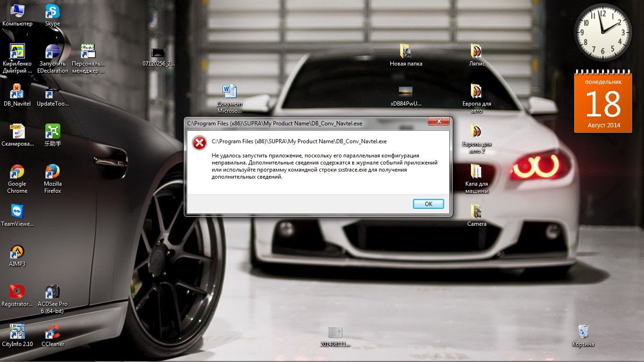The image size is (644, 362).
Task: Click the calendar gadget showing 18
Action: 603,102
